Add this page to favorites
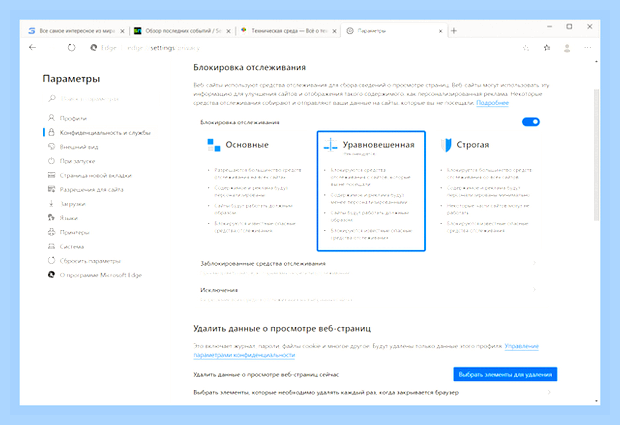The width and height of the screenshot is (620, 425). [x=525, y=48]
